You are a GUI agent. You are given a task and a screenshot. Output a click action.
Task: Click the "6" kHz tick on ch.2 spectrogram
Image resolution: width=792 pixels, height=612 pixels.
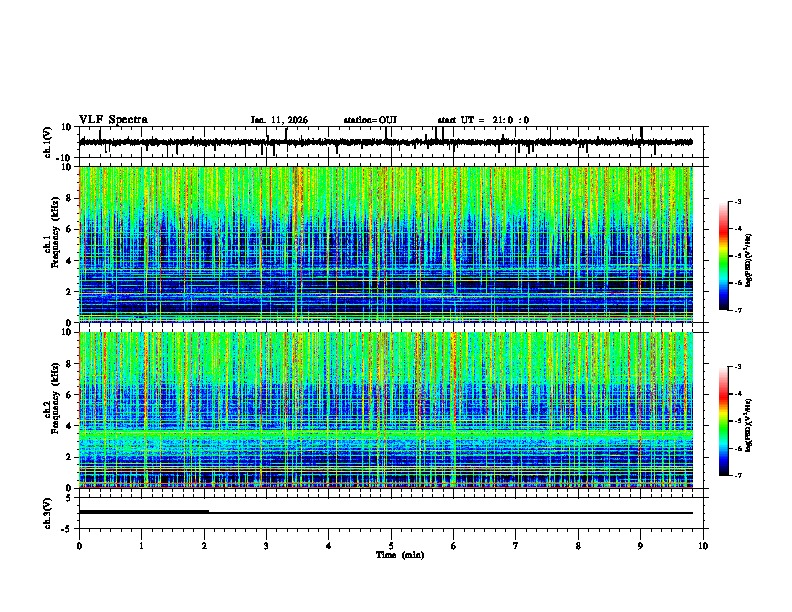point(69,394)
